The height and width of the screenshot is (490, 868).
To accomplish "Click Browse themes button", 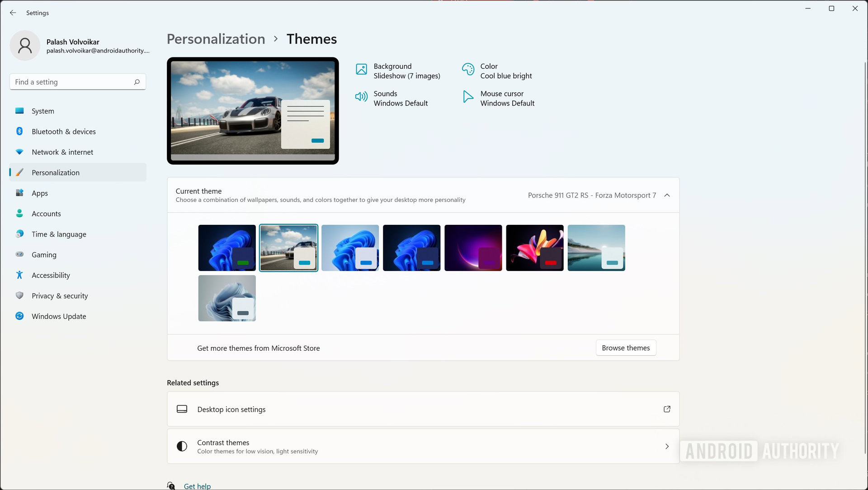I will click(625, 347).
